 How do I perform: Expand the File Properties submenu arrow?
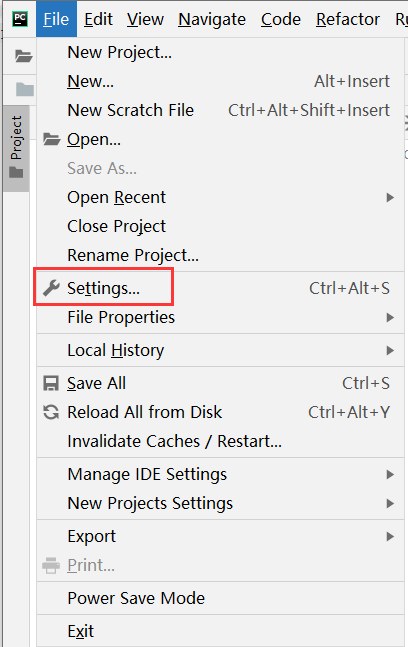click(390, 317)
